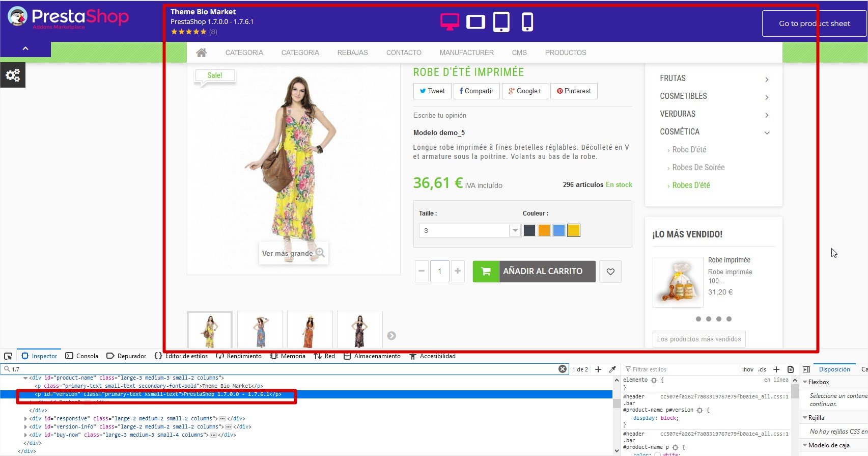Toggle the .cls class panel
The width and height of the screenshot is (868, 456).
[x=762, y=369]
